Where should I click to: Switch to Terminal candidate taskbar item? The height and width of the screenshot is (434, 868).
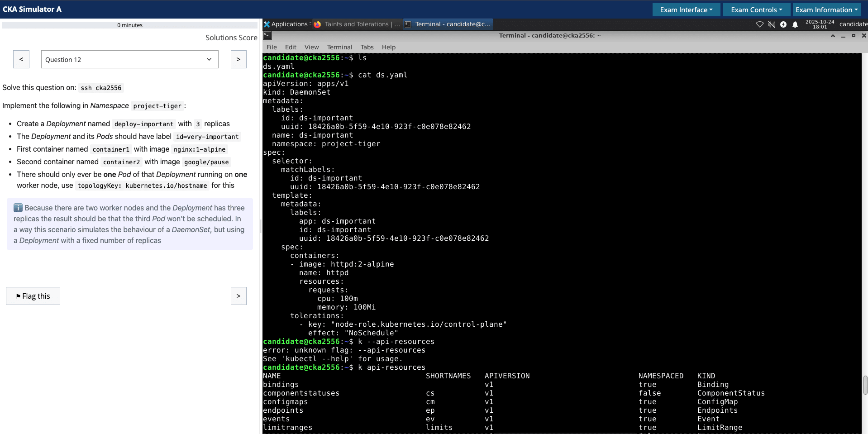[x=448, y=24]
